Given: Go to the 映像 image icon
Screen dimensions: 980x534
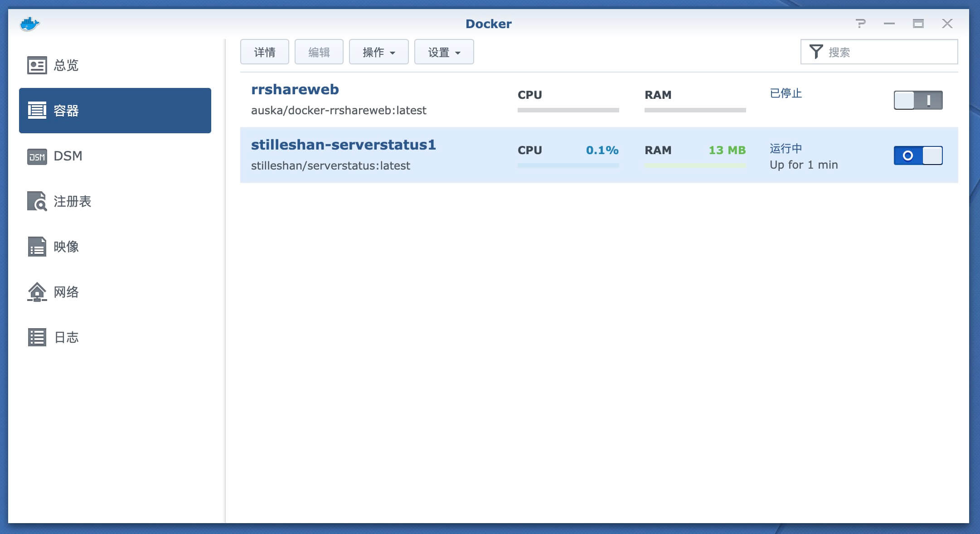Looking at the screenshot, I should [37, 247].
